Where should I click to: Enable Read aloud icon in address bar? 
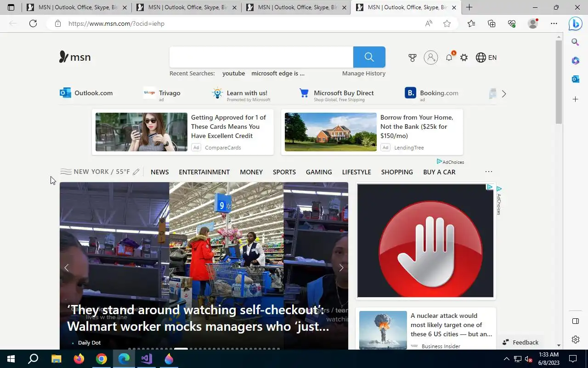429,23
